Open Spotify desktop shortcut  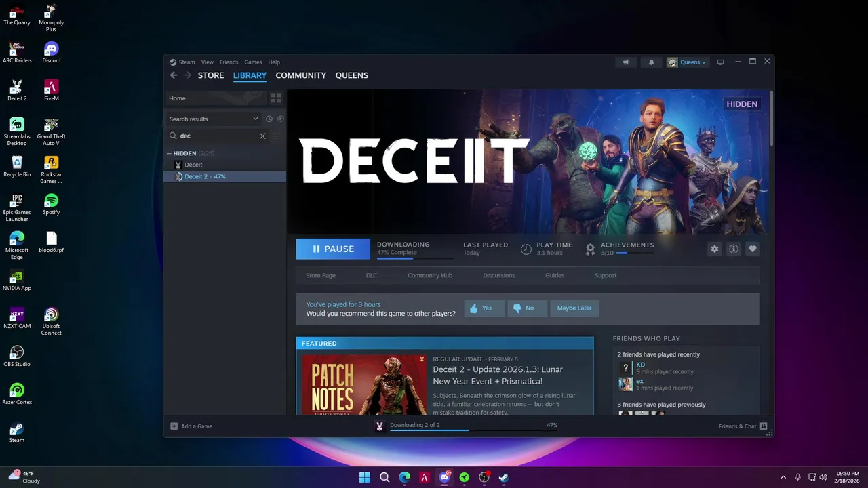click(51, 204)
